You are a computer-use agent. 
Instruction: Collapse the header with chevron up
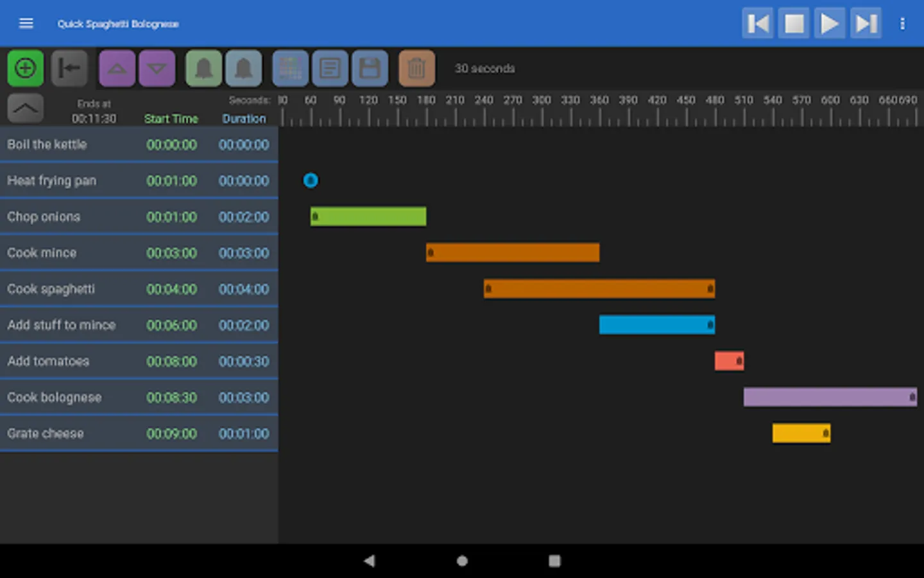(x=26, y=109)
